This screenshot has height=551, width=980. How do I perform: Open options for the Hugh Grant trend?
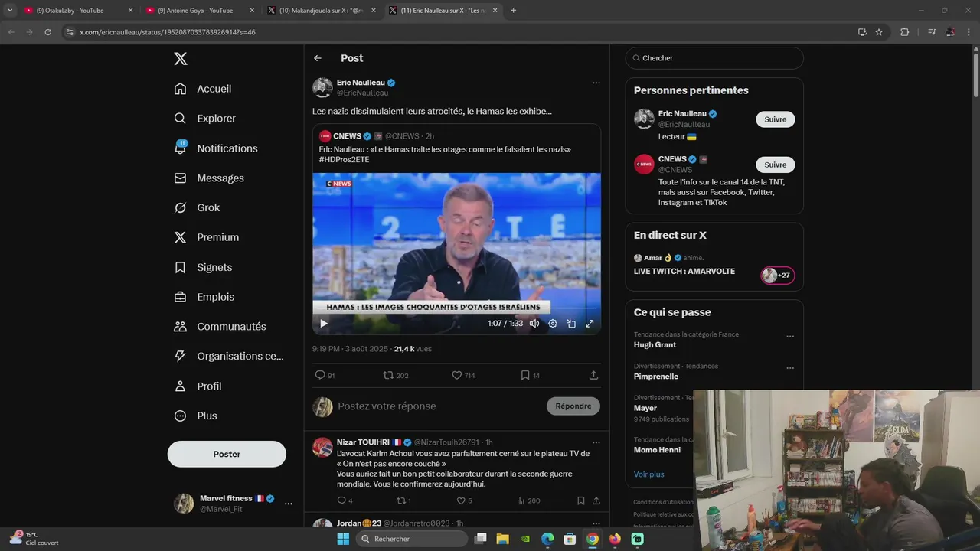click(790, 336)
